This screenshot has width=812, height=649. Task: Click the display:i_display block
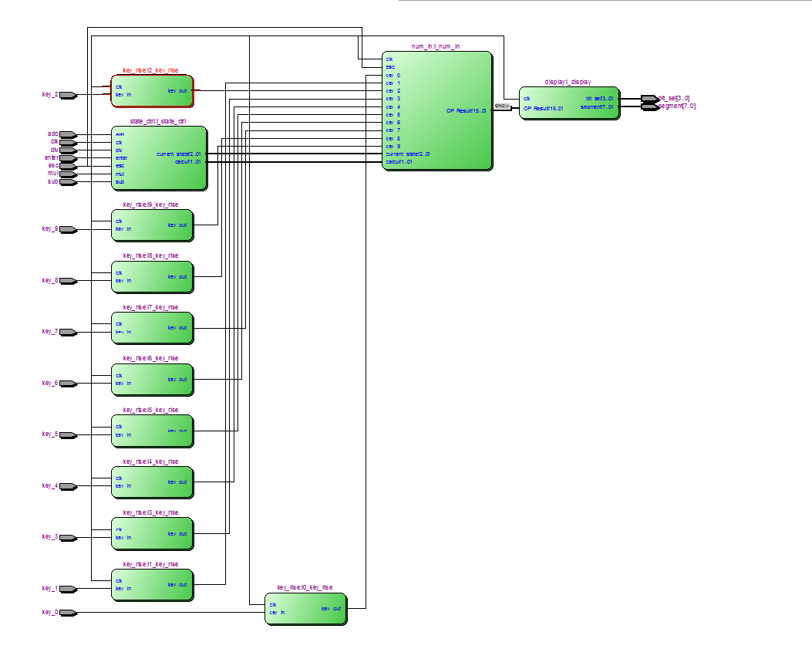571,103
